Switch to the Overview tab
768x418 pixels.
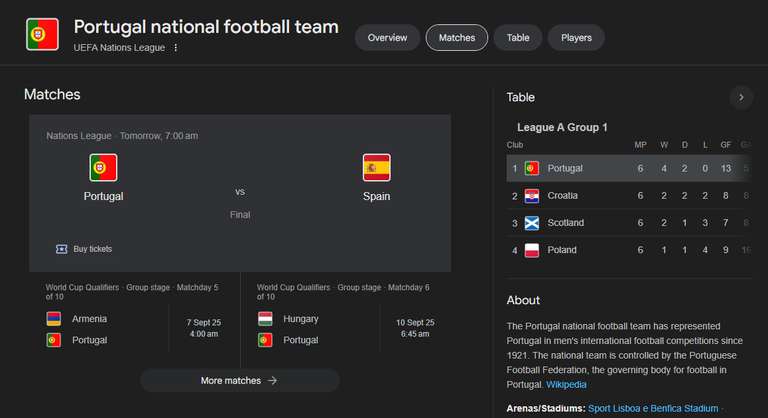(x=387, y=38)
